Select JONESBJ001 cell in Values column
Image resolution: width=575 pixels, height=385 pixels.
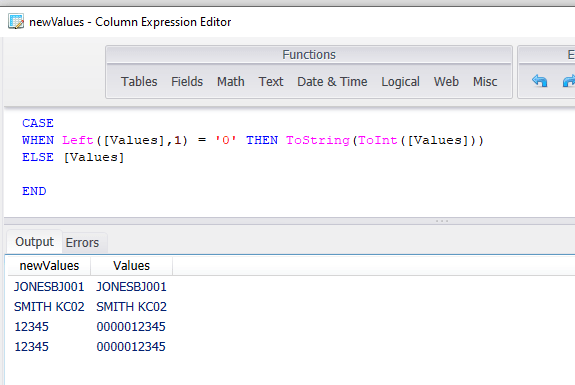coord(131,286)
